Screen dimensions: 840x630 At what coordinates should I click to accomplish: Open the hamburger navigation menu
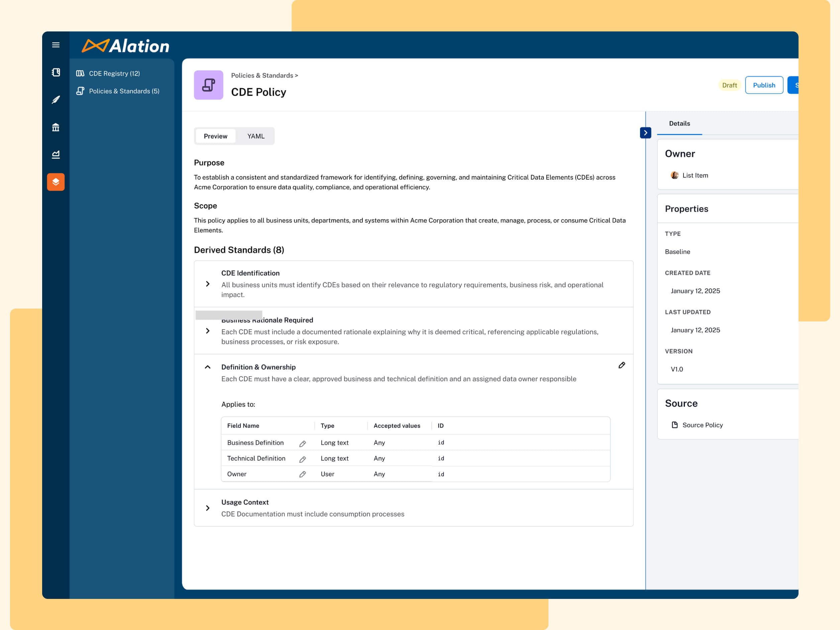[x=56, y=45]
